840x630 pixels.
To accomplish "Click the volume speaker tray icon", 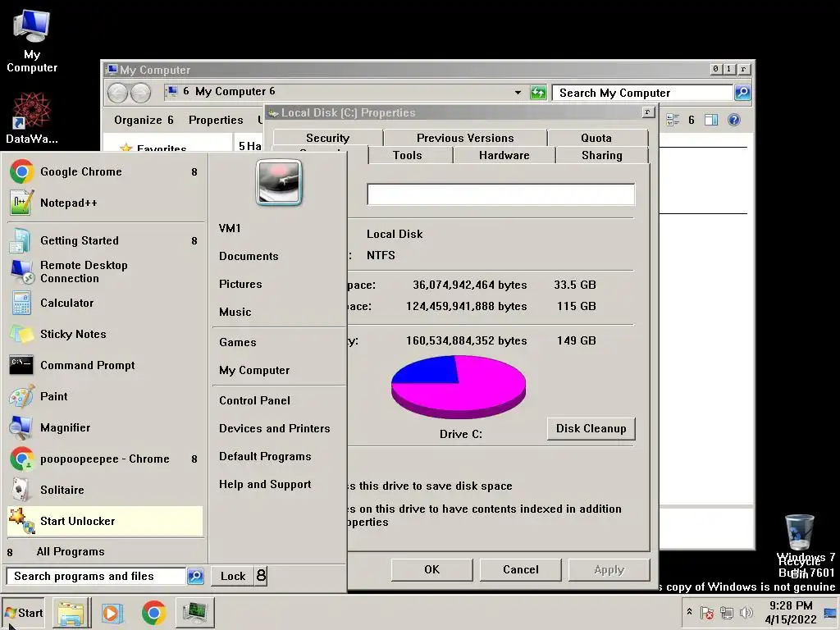I will (746, 612).
